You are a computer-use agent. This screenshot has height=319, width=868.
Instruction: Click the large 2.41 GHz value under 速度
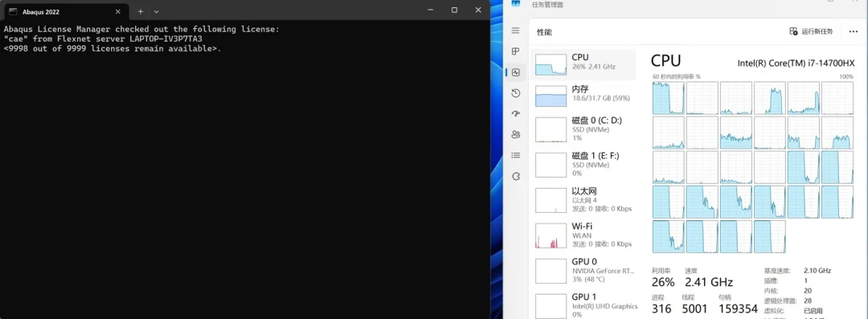click(x=709, y=282)
